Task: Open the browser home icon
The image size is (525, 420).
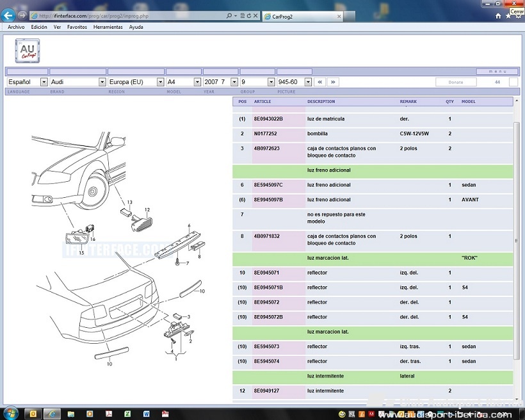Action: tap(497, 15)
